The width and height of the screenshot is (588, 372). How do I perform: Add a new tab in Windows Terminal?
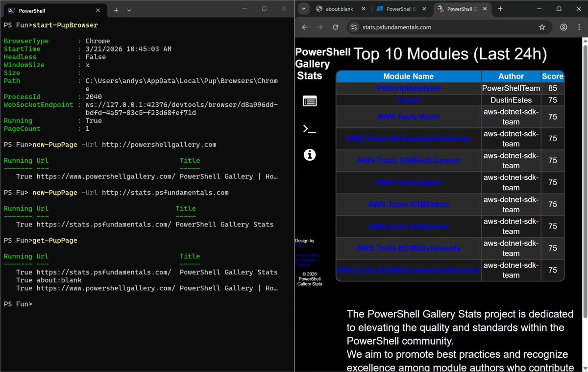(x=116, y=10)
